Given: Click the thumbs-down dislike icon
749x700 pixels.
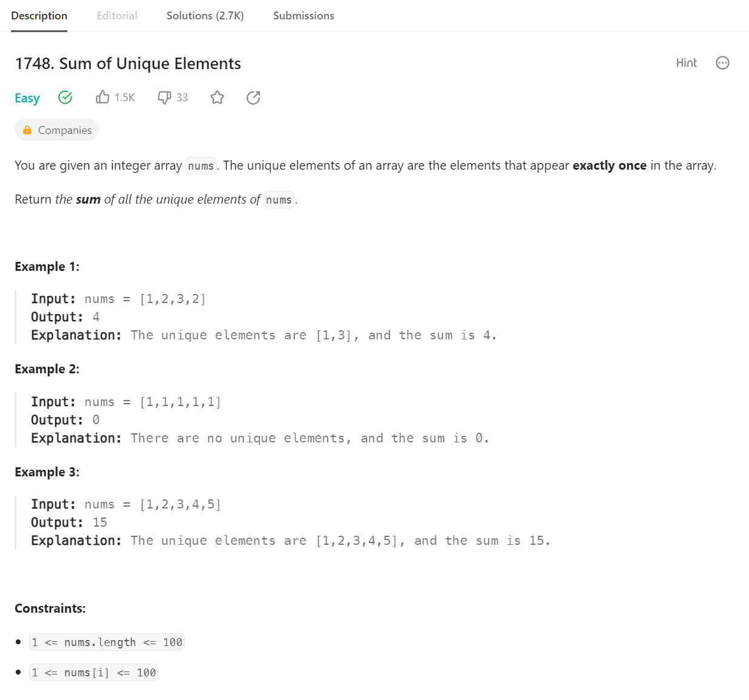Looking at the screenshot, I should coord(164,98).
